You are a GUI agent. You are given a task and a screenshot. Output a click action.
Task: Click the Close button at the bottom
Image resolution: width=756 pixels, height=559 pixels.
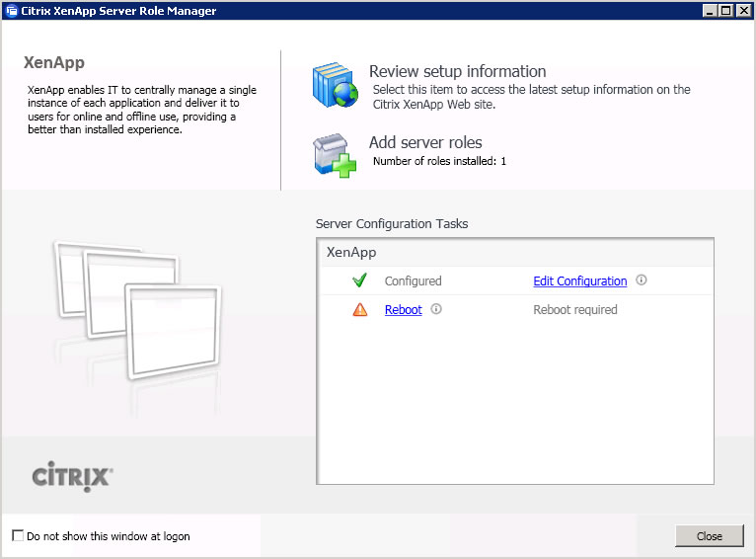click(x=710, y=536)
